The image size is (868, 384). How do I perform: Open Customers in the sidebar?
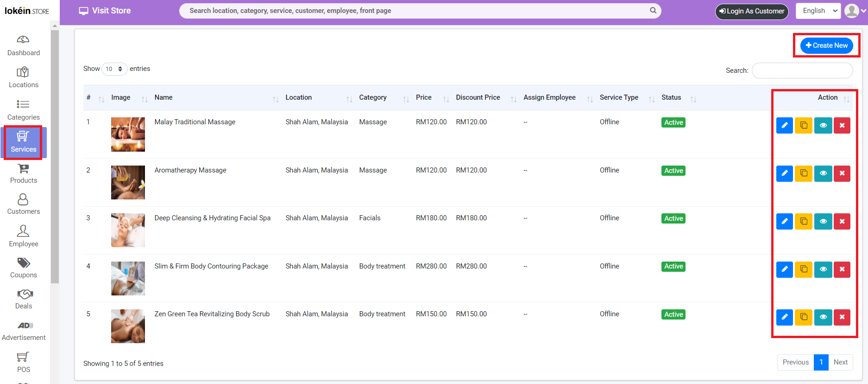click(x=23, y=205)
